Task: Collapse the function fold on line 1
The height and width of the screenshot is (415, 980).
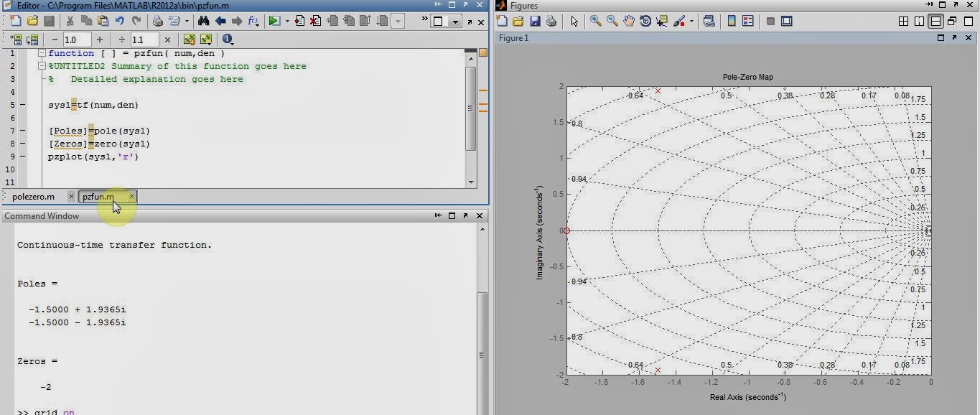Action: pos(42,53)
